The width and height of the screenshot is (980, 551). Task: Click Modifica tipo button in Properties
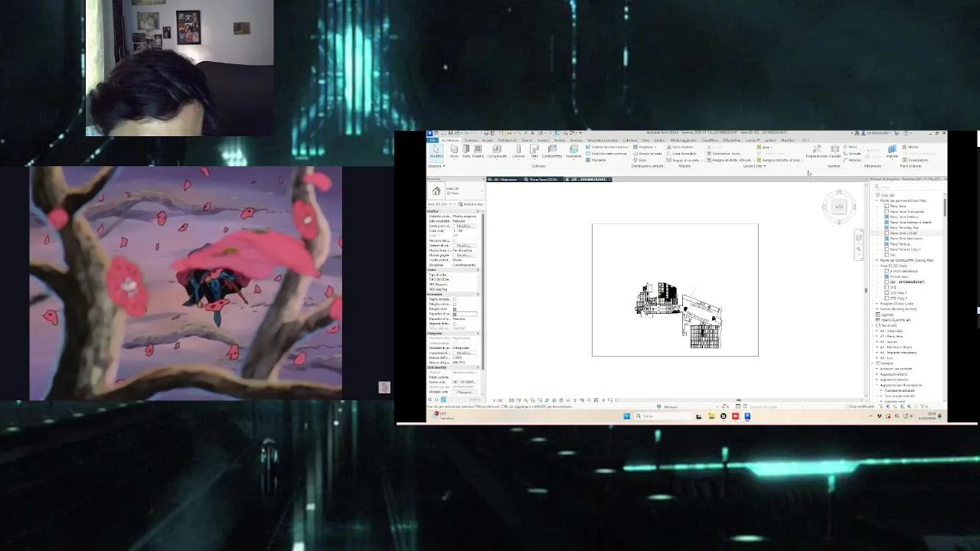pos(470,204)
